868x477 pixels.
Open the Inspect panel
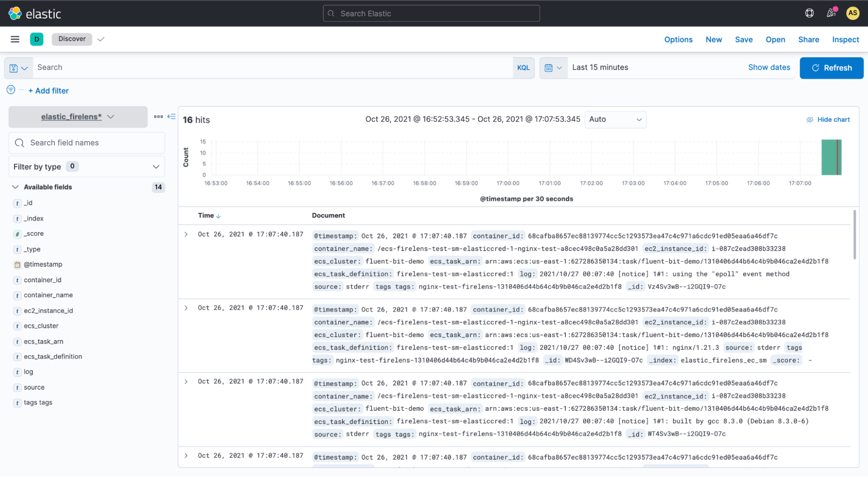845,40
